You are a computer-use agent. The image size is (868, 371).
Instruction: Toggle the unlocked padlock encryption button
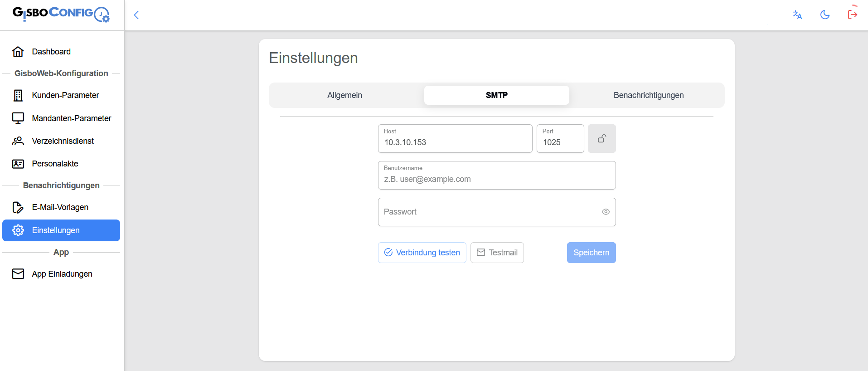[602, 139]
